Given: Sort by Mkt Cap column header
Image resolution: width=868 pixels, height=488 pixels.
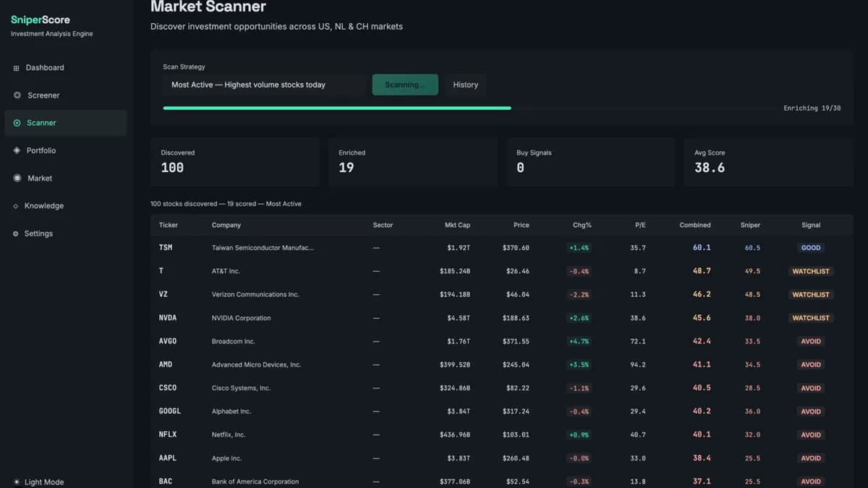Looking at the screenshot, I should [x=457, y=225].
